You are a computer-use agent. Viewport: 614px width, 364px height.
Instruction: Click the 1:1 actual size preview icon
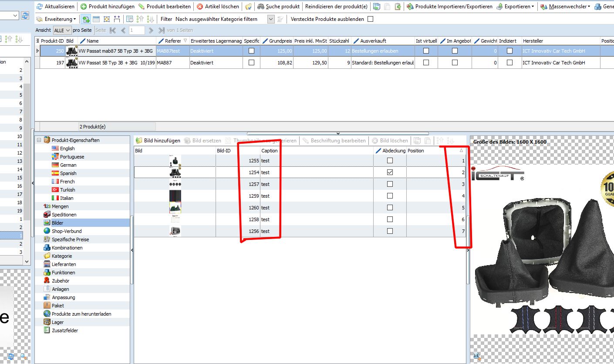click(476, 356)
